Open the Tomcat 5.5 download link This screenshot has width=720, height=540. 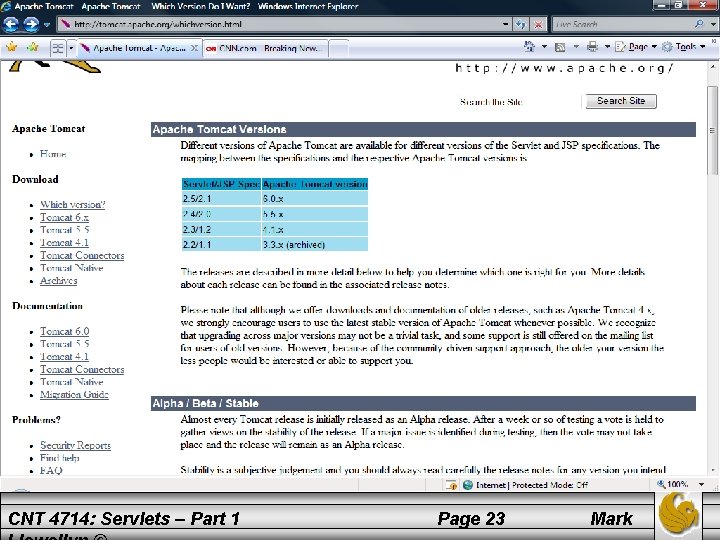[x=64, y=230]
